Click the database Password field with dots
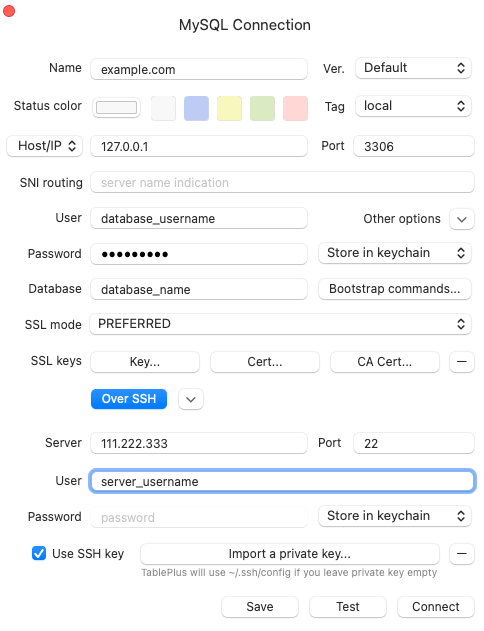484x631 pixels. click(x=199, y=254)
